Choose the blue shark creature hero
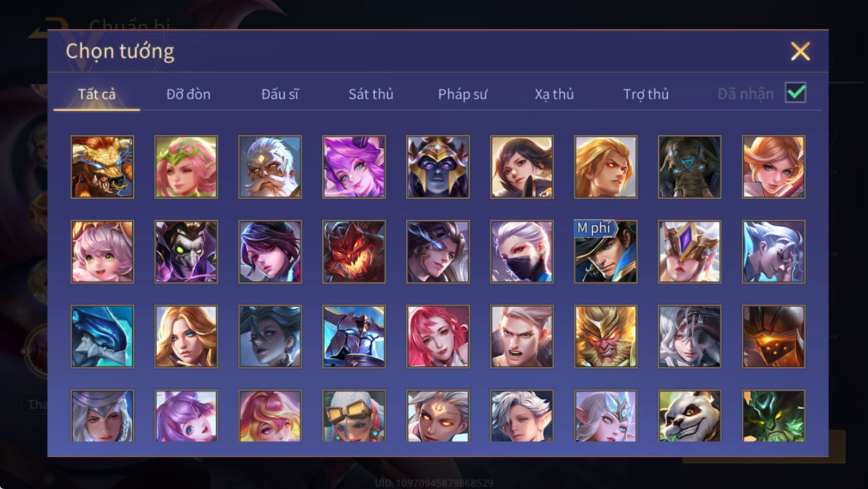 [102, 336]
